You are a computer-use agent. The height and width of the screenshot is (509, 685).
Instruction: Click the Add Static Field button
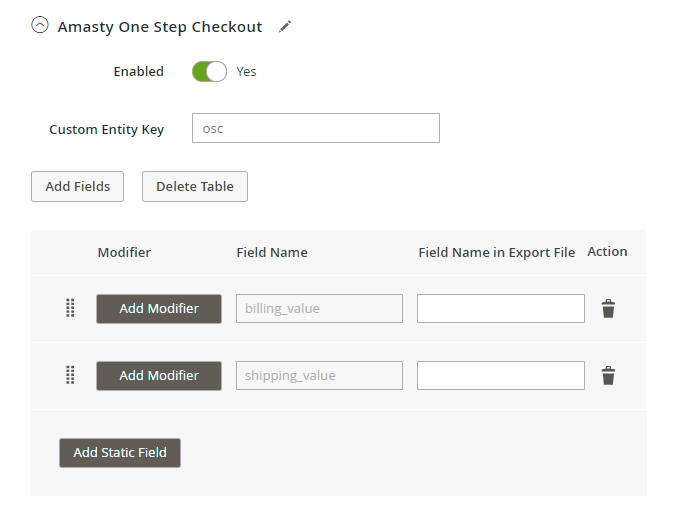(120, 453)
